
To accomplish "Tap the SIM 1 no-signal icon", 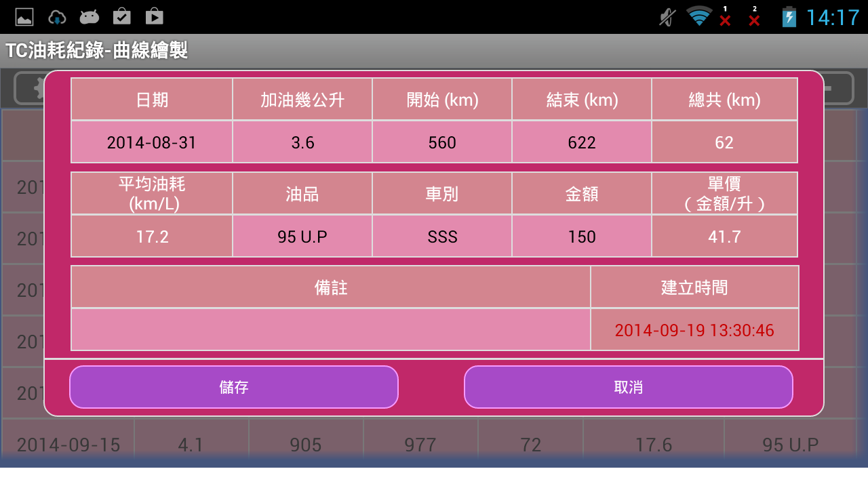I will tap(725, 17).
